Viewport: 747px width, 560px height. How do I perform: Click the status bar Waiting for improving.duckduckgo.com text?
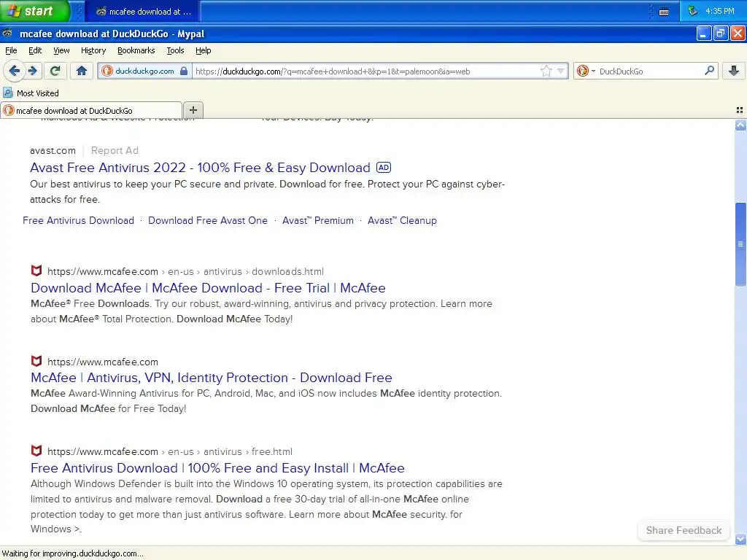pyautogui.click(x=72, y=553)
